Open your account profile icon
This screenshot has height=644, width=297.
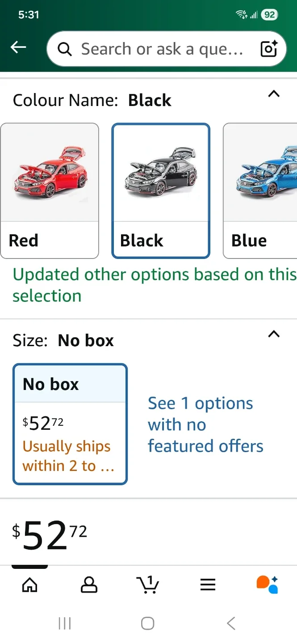click(x=89, y=585)
